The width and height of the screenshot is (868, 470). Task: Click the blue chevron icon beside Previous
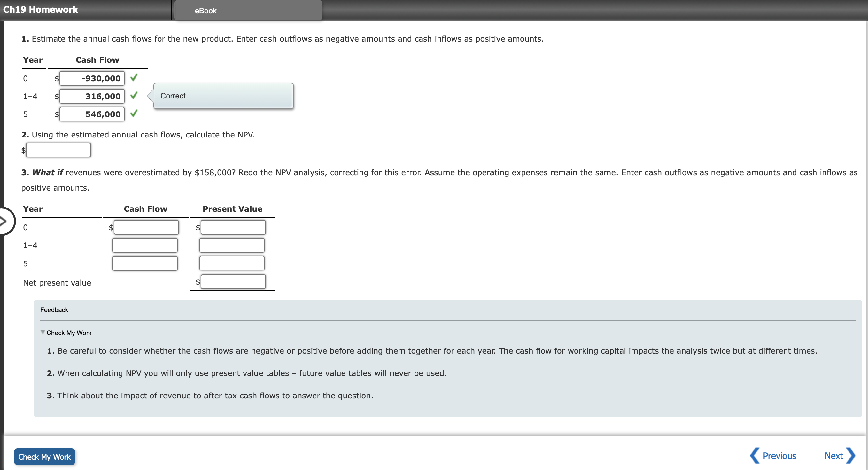755,456
